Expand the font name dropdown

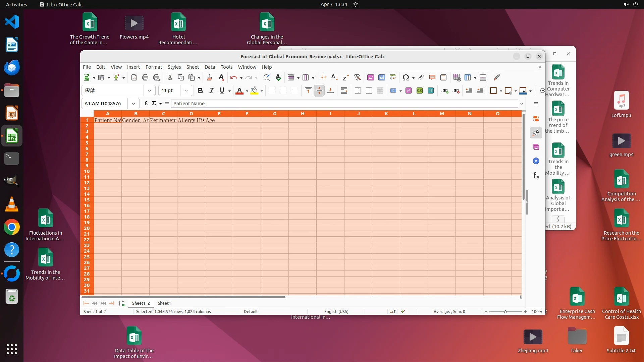pyautogui.click(x=150, y=90)
